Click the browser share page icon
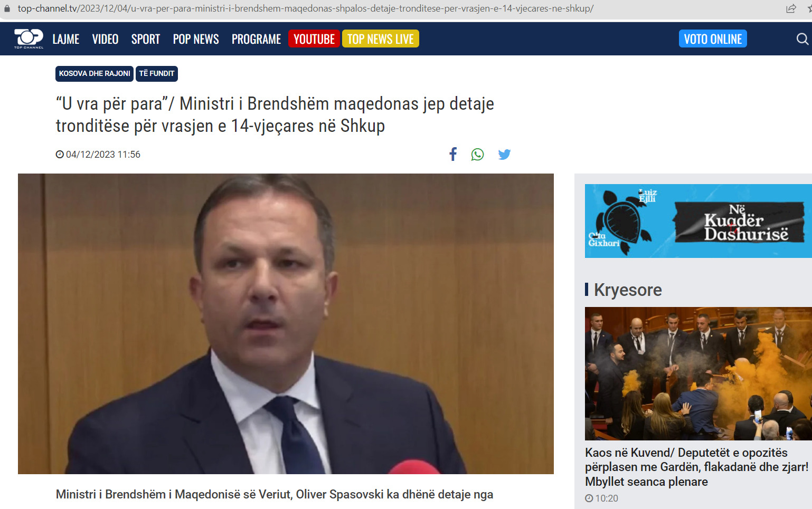Screen dimensions: 812x509 pyautogui.click(x=791, y=8)
